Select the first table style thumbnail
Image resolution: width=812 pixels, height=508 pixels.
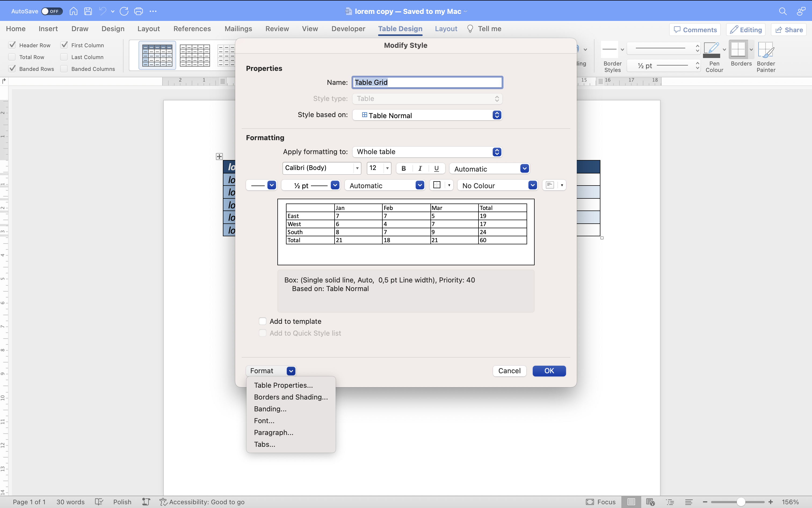(157, 55)
